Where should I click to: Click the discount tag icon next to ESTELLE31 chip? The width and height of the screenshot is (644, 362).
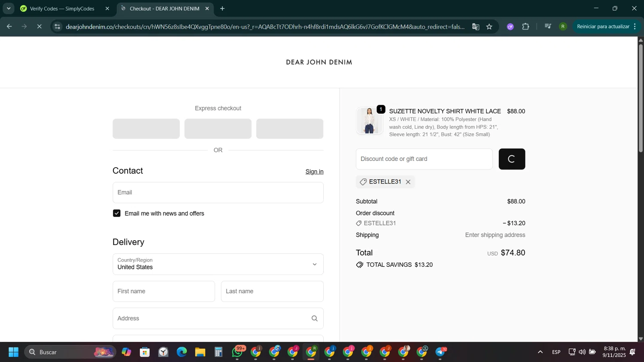click(x=363, y=182)
